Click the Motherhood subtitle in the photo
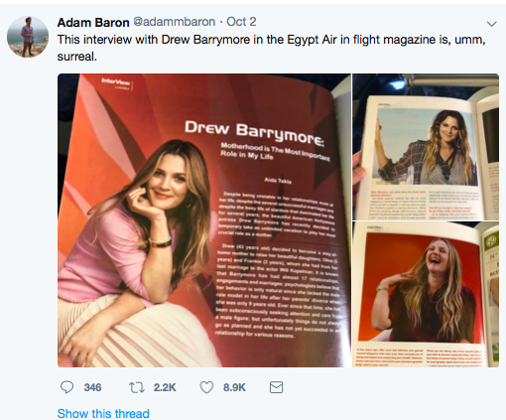This screenshot has height=420, width=506. 275,153
